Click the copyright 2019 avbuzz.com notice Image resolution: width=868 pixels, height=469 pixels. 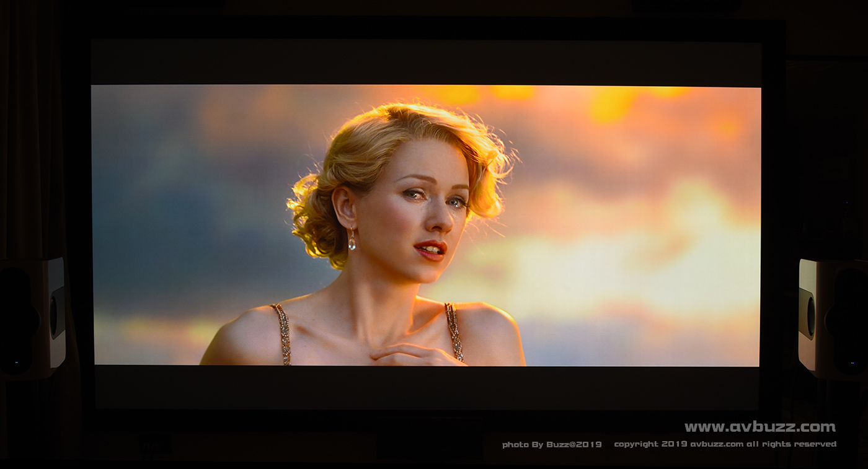(725, 444)
